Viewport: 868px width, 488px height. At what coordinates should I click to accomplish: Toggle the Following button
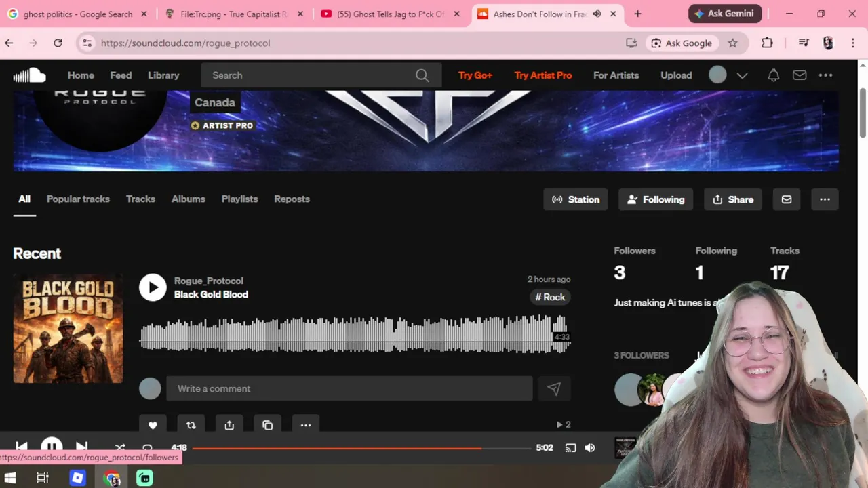(x=656, y=199)
